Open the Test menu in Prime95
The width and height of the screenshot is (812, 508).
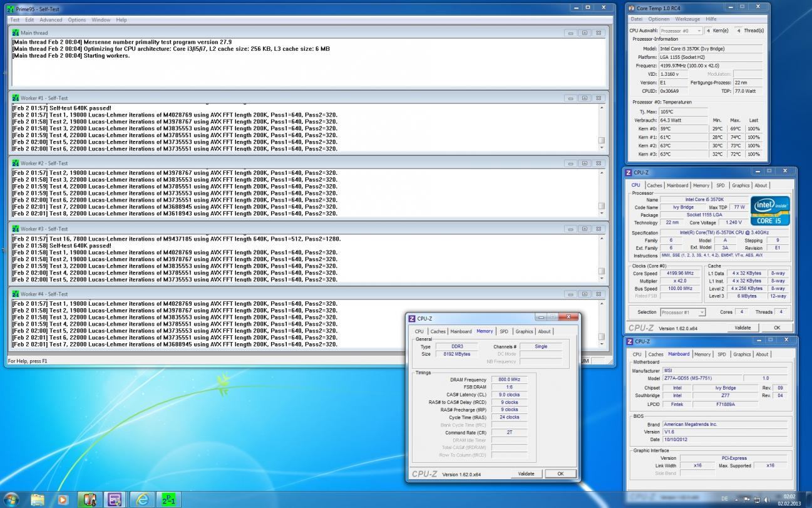(14, 20)
